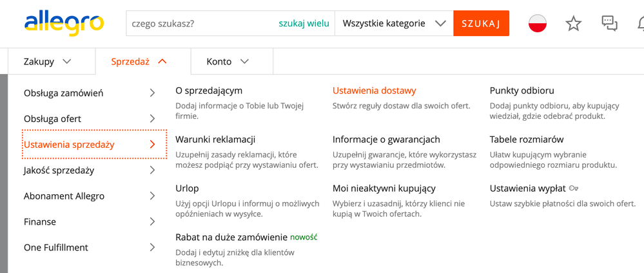Open 'Moi nieaktywni kupujący' link
644x273 pixels.
384,188
